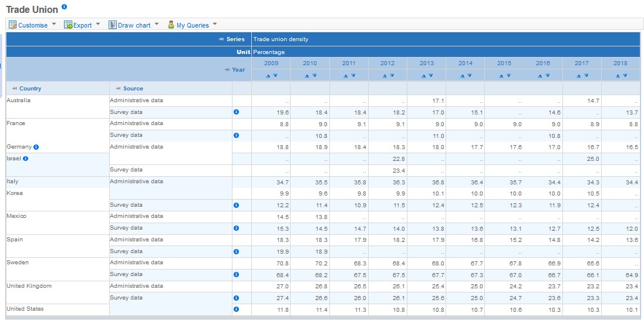Open the info note next to Israel
Screen dimensions: 644x323
coord(26,159)
